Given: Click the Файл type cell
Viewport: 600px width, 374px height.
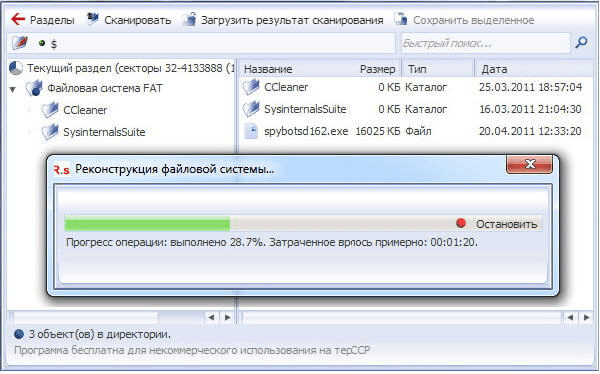Looking at the screenshot, I should pyautogui.click(x=418, y=131).
